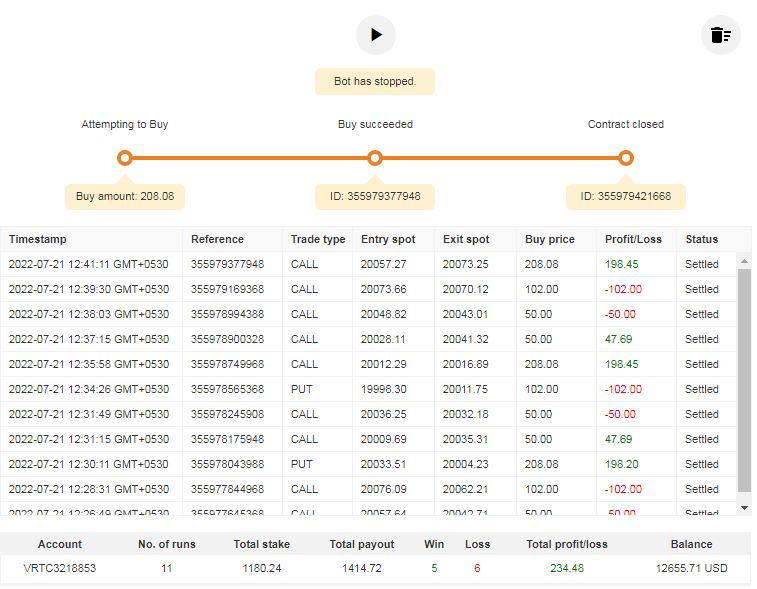Click the Contract closed stage circle
Screen dimensions: 757x589
pos(626,158)
